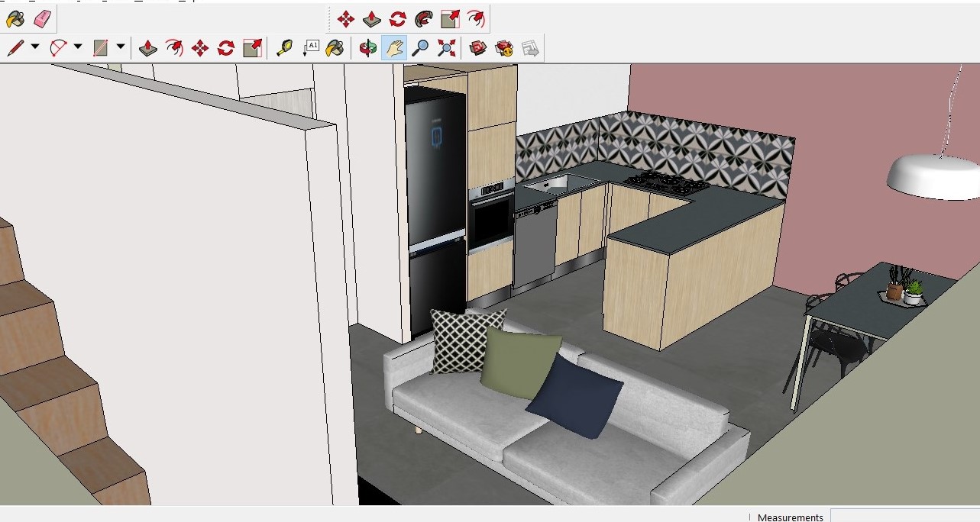Open the Rectangle shape tool dropdown arrow
Image resolution: width=980 pixels, height=522 pixels.
(121, 47)
